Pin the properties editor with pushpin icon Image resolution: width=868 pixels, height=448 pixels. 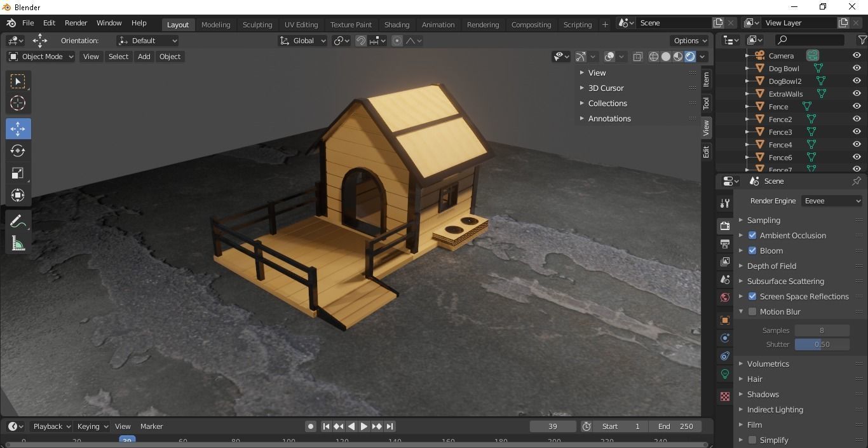856,181
